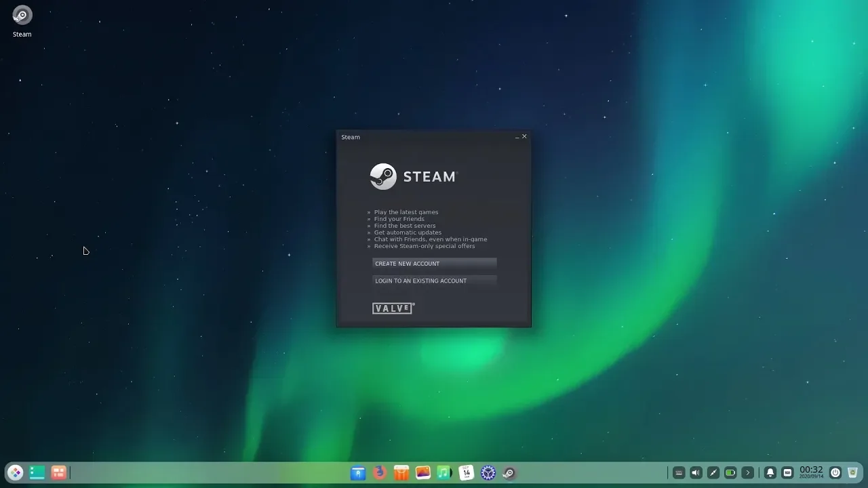Image resolution: width=868 pixels, height=488 pixels.
Task: Click the battery indicator in the tray
Action: [x=730, y=473]
